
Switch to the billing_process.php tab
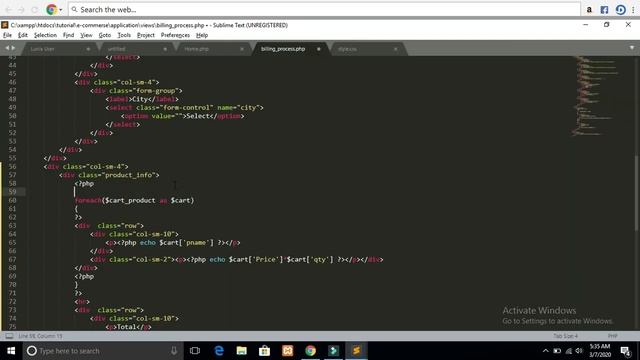(x=283, y=49)
